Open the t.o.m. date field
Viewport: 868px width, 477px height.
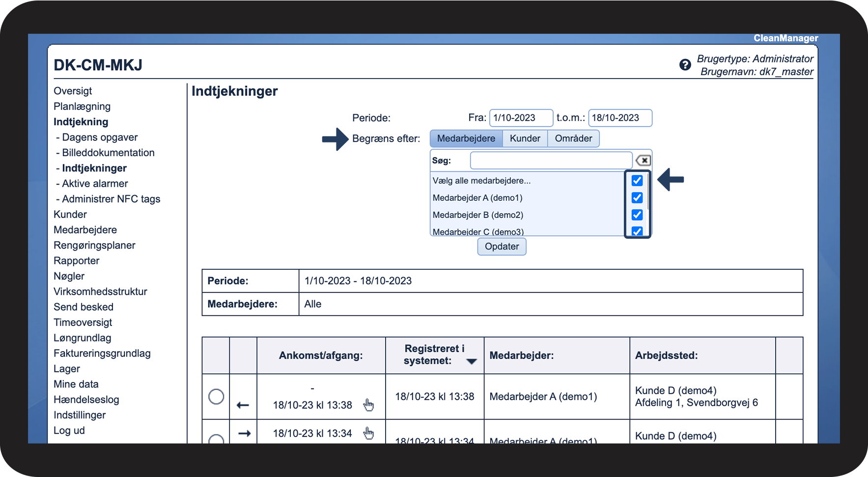tap(620, 118)
